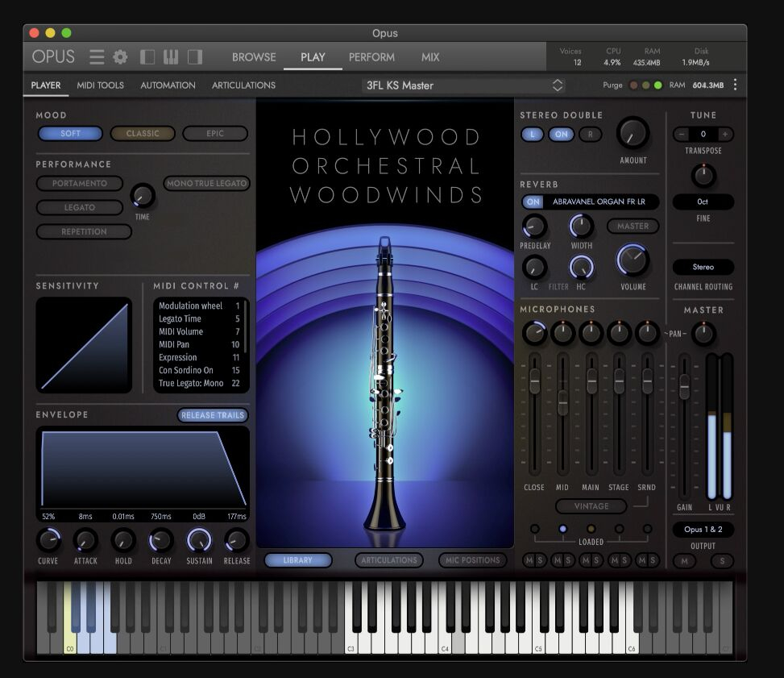This screenshot has height=678, width=784.
Task: Switch to the BROWSE tab
Action: tap(254, 57)
